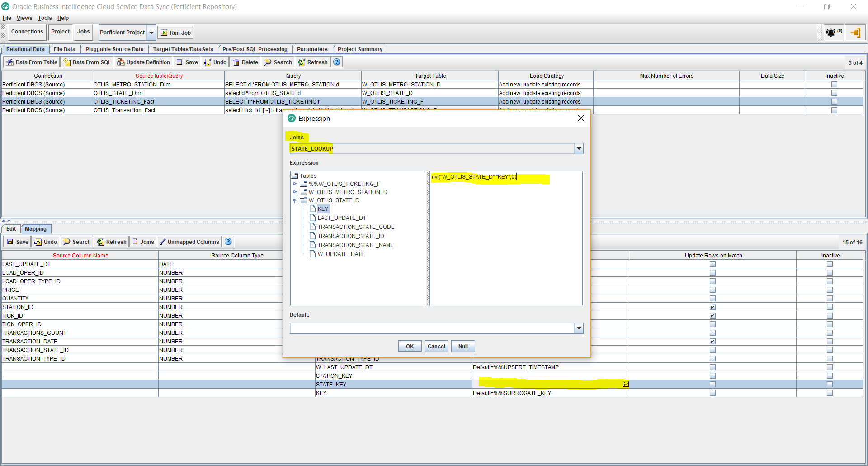This screenshot has height=466, width=868.
Task: Open the Help menu
Action: coord(63,18)
